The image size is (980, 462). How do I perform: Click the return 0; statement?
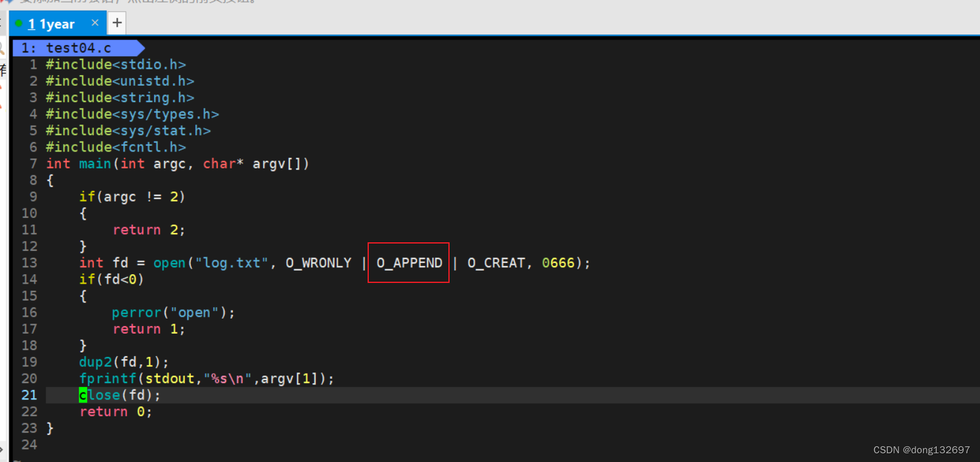click(116, 411)
